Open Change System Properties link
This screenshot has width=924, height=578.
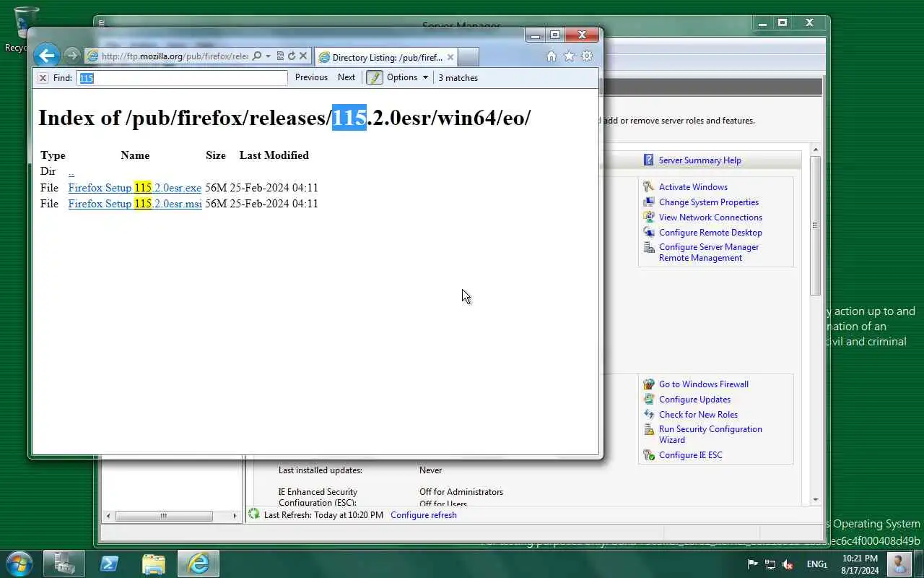tap(709, 202)
